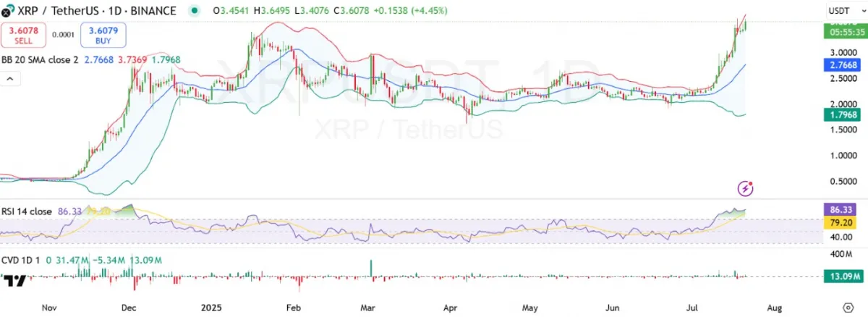Click the BUY 3.6079 button
The width and height of the screenshot is (868, 317).
(103, 35)
